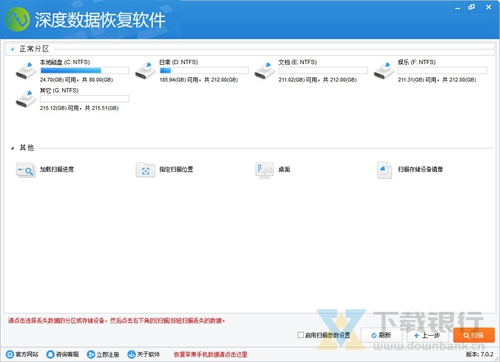Viewport: 500px width, 362px height.
Task: Select the D: NTFS drive icon
Action: coord(145,71)
